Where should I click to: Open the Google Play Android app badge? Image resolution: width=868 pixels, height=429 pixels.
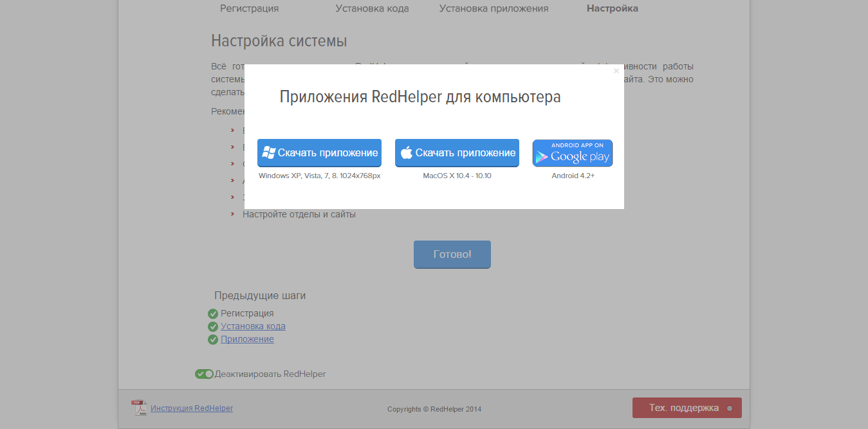point(573,153)
